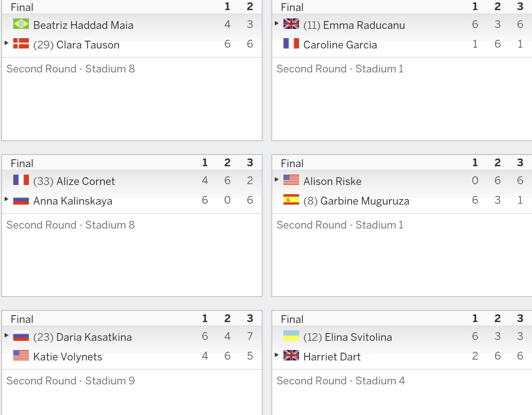The height and width of the screenshot is (415, 532).
Task: Click the UK flag beside Emma Raducanu
Action: pos(291,24)
